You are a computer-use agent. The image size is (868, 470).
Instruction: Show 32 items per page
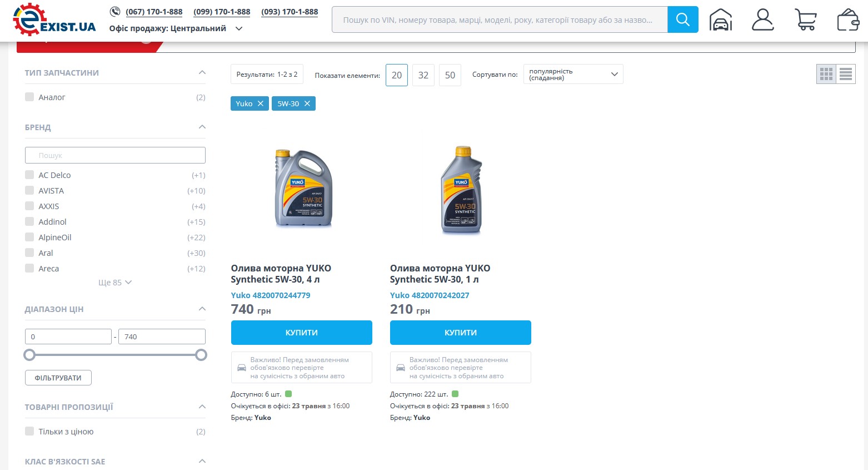[423, 75]
